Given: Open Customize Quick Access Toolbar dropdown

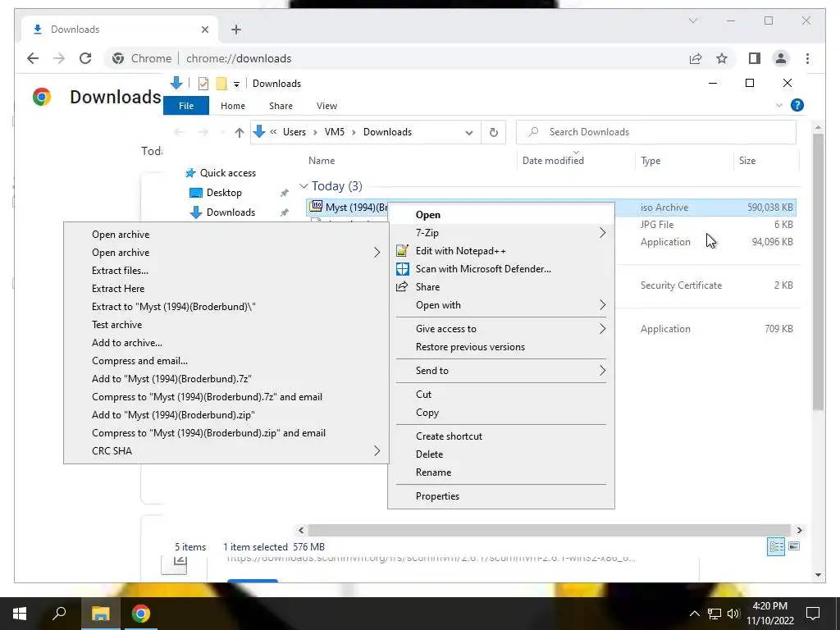Looking at the screenshot, I should point(236,84).
